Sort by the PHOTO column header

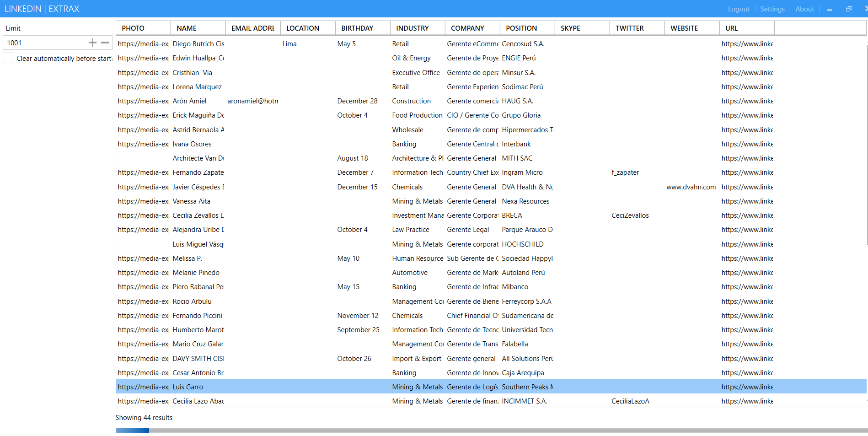(x=143, y=28)
